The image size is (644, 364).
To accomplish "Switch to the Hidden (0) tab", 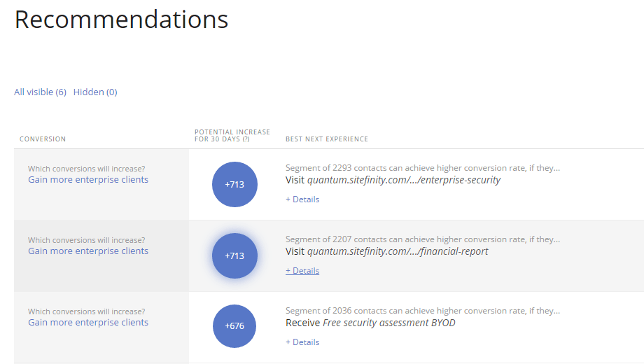I will click(95, 92).
